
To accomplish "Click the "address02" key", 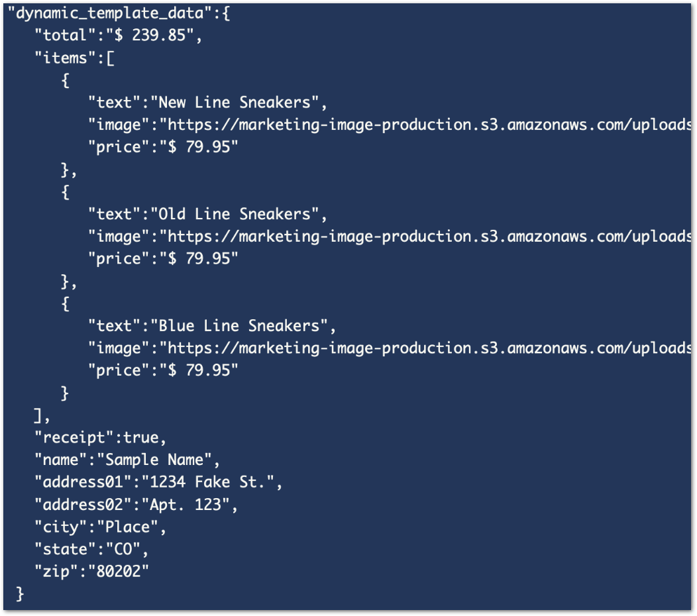I will click(79, 505).
